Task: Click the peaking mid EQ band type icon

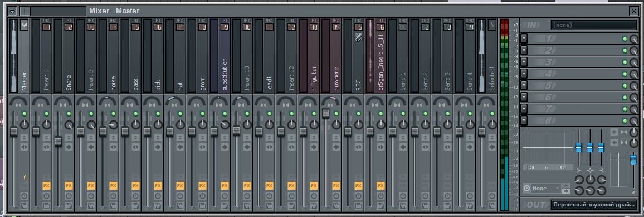Action: (590, 170)
